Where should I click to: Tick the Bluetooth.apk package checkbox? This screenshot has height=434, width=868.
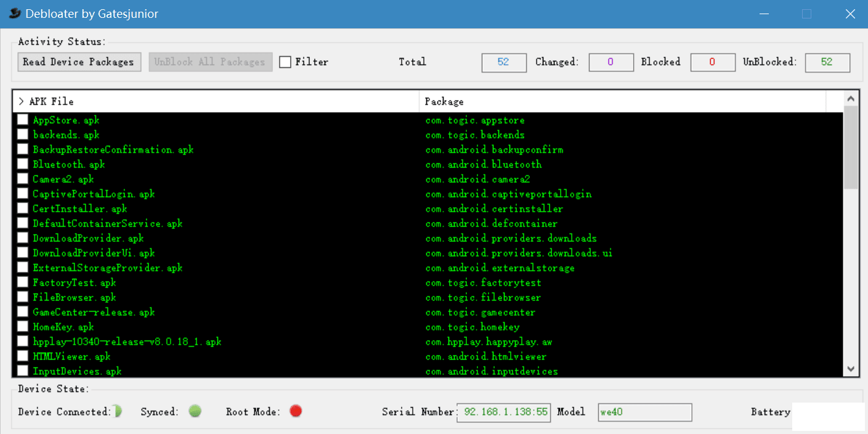[x=23, y=164]
